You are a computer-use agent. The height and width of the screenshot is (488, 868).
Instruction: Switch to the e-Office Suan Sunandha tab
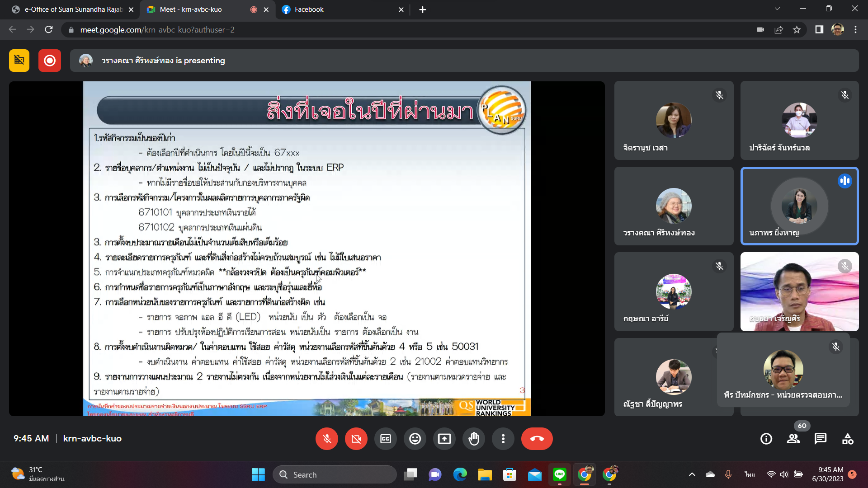pos(72,9)
